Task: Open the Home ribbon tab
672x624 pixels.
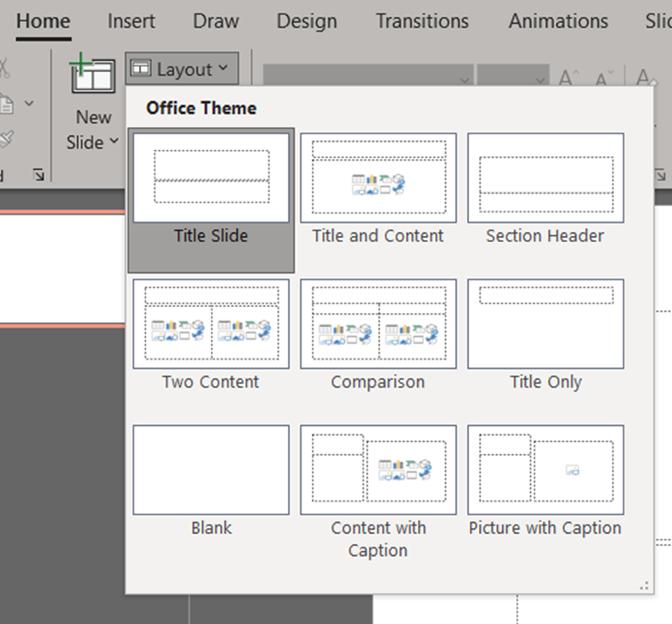Action: click(x=43, y=21)
